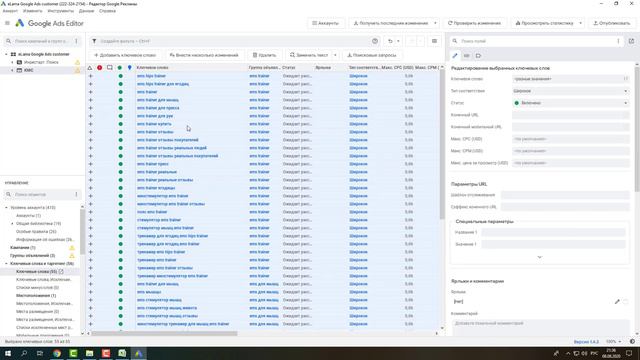640x360 pixels.
Task: Open taskbar search magnifier
Action: click(24, 353)
